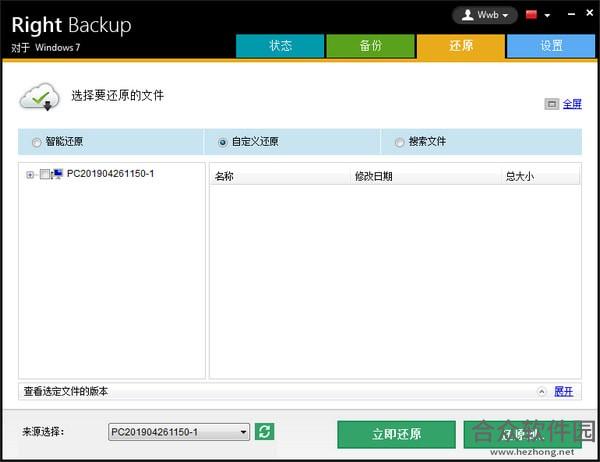Click the cloud restore icon
Image resolution: width=600 pixels, height=462 pixels.
click(x=39, y=96)
